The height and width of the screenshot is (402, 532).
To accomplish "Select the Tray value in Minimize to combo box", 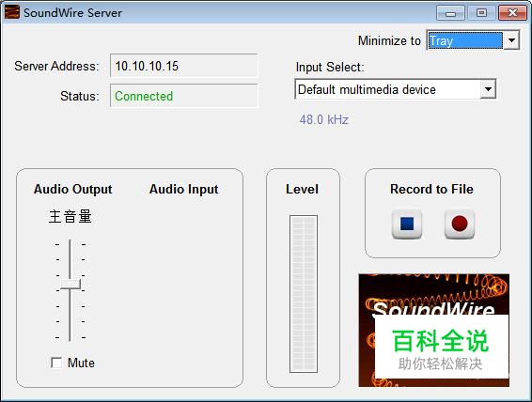I will click(465, 40).
